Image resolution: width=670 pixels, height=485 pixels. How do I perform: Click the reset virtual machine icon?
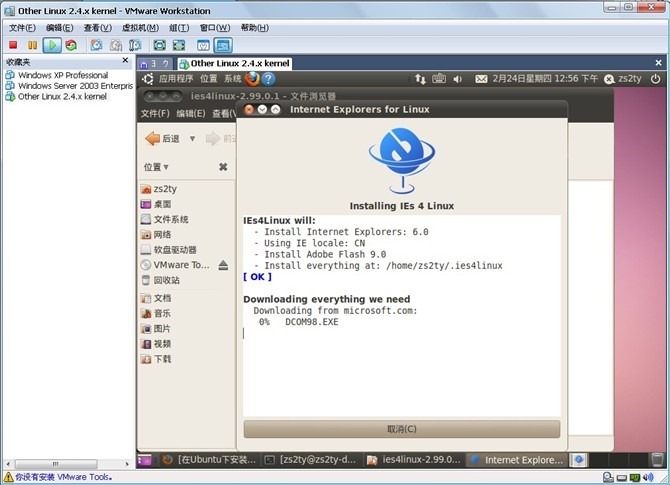(x=71, y=45)
